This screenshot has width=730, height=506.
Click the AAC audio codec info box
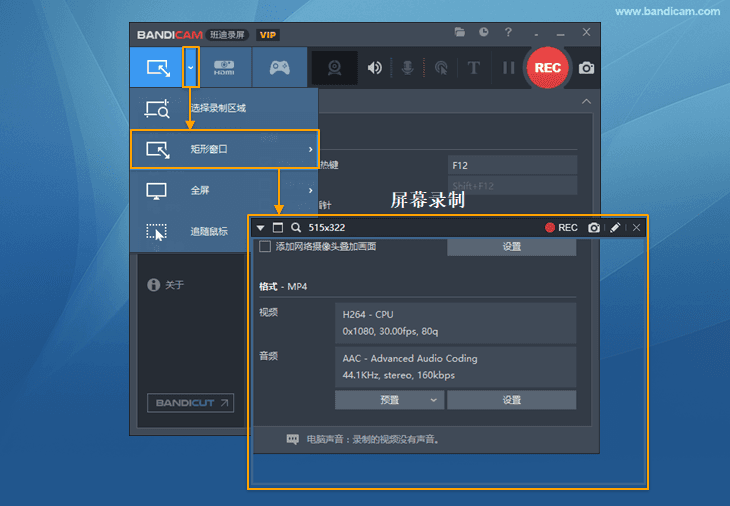(x=455, y=367)
